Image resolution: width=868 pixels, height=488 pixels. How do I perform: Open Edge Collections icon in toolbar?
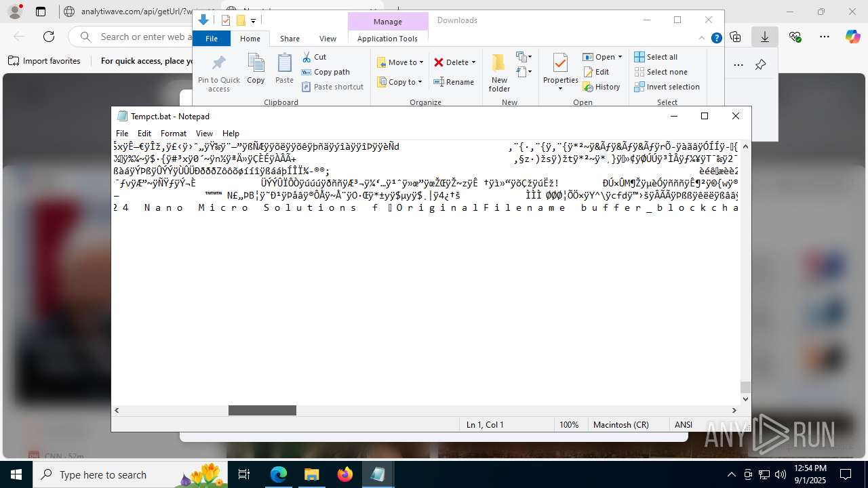[735, 37]
